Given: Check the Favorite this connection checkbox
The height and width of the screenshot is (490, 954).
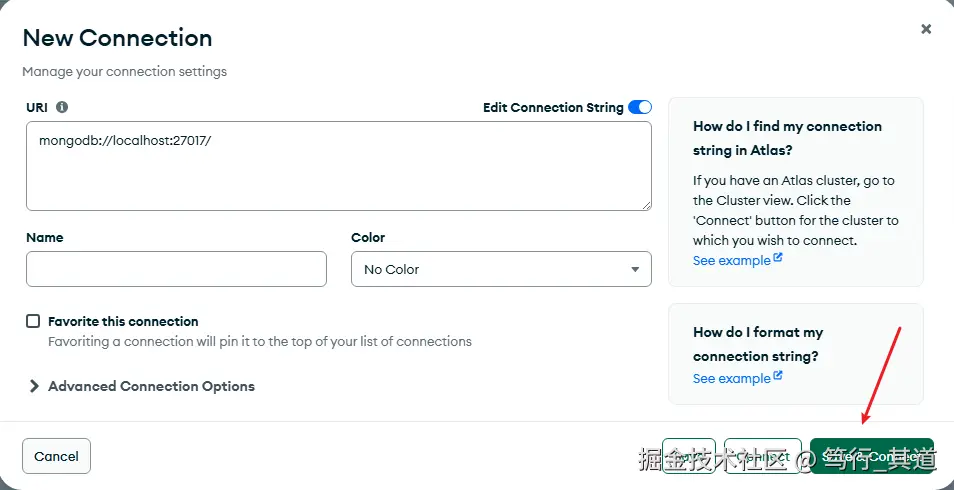Looking at the screenshot, I should click(x=33, y=321).
